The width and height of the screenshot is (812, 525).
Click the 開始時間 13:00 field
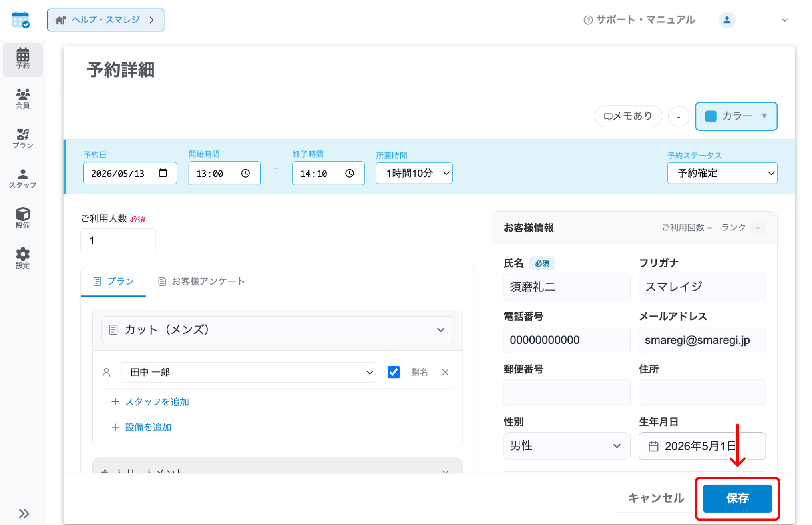click(224, 173)
